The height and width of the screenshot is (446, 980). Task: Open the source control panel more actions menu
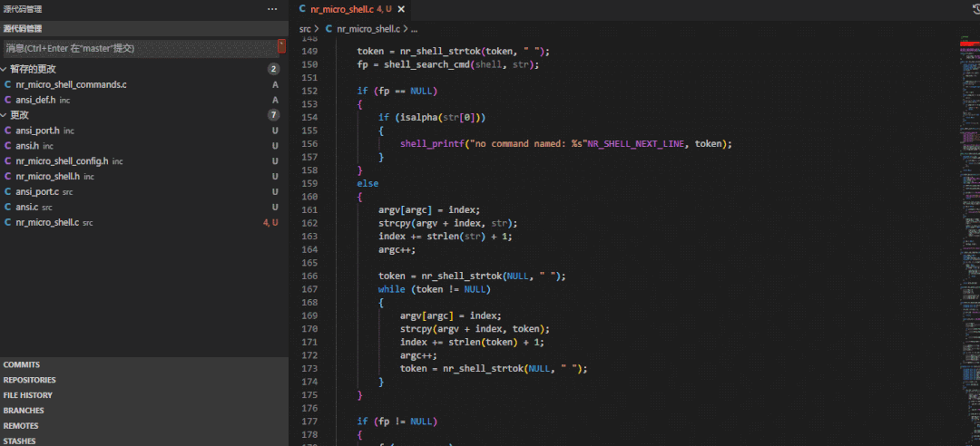pos(272,8)
